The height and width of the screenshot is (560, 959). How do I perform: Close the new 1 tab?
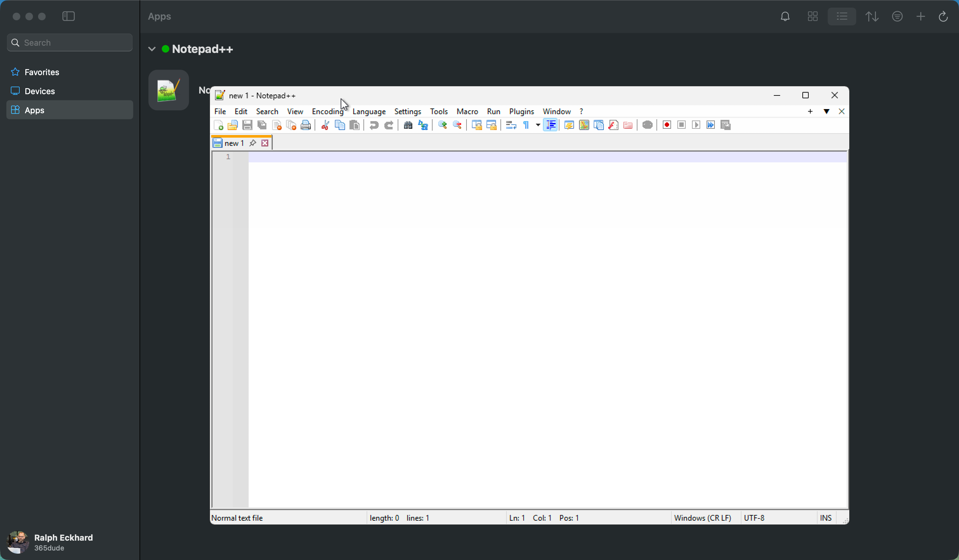pyautogui.click(x=265, y=143)
